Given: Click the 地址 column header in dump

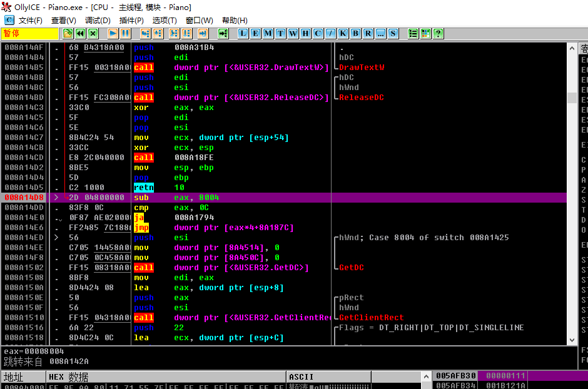Looking at the screenshot, I should coord(23,376).
